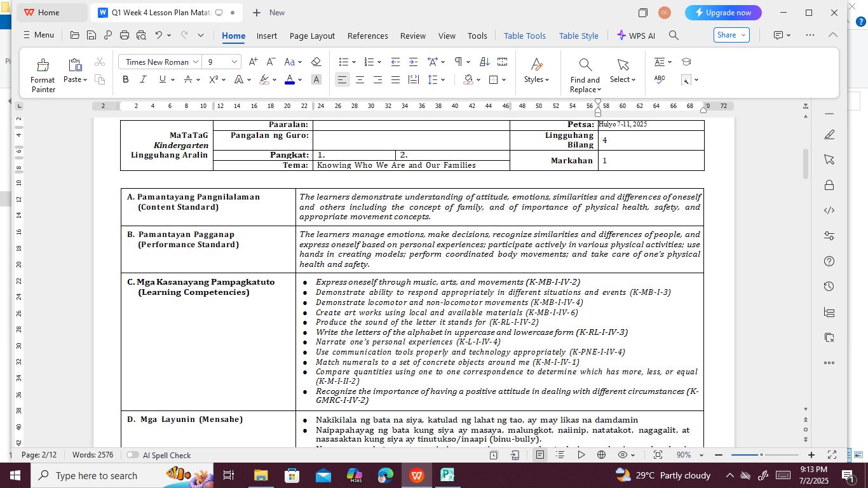Click the Windows taskbar search box
The height and width of the screenshot is (488, 868).
(x=121, y=475)
